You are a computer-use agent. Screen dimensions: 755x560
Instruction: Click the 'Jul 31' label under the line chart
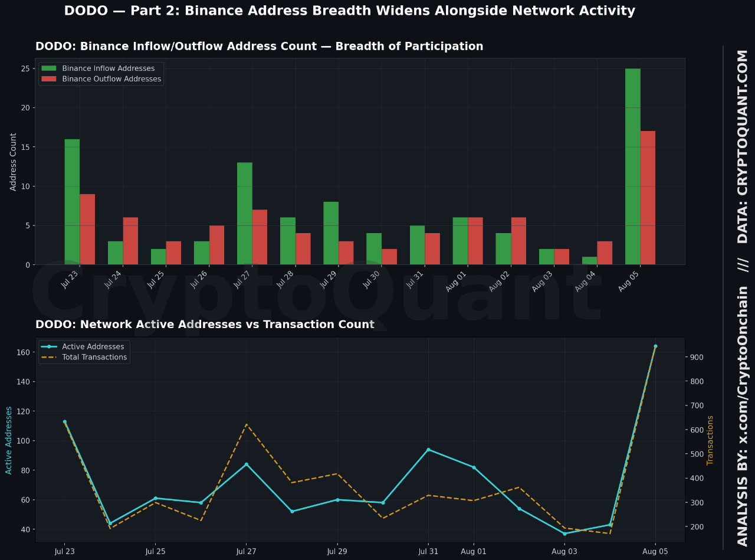[428, 552]
